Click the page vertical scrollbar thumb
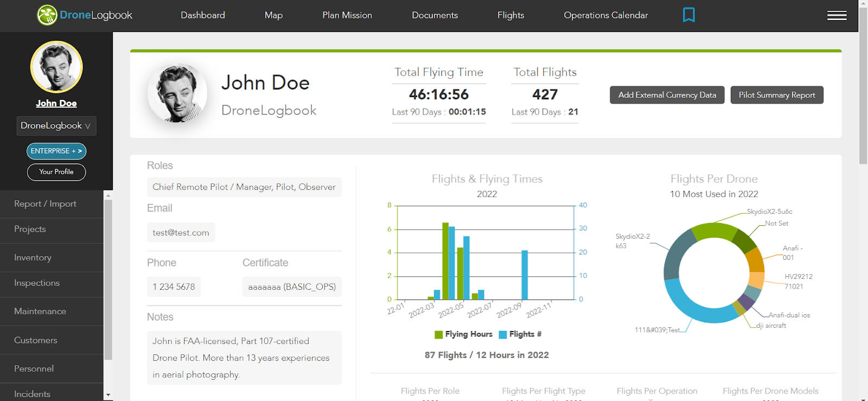 [x=863, y=85]
